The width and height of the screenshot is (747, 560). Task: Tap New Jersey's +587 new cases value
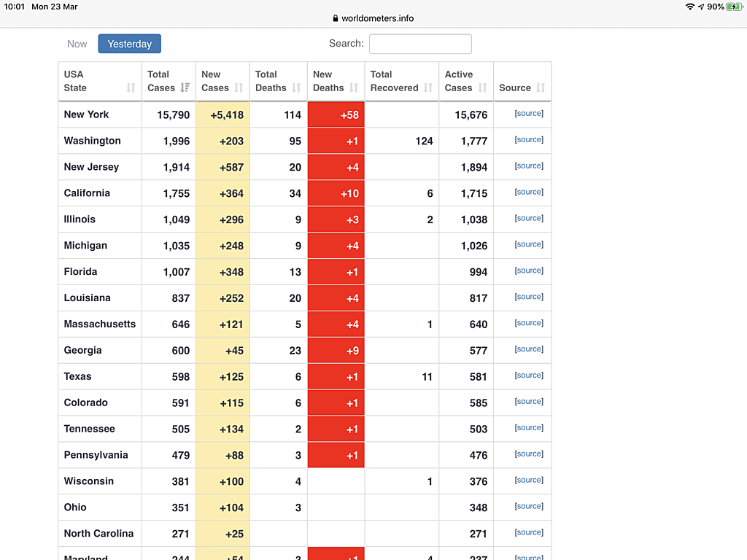(x=231, y=167)
